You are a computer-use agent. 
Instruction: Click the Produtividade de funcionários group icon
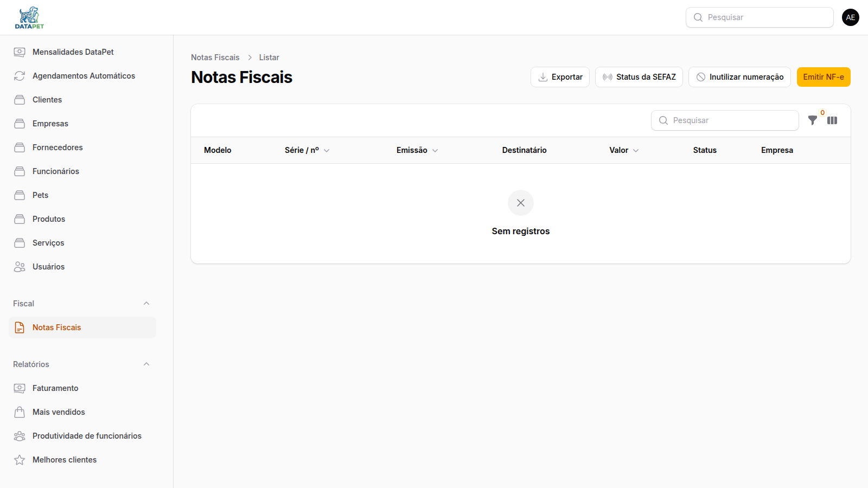tap(20, 436)
